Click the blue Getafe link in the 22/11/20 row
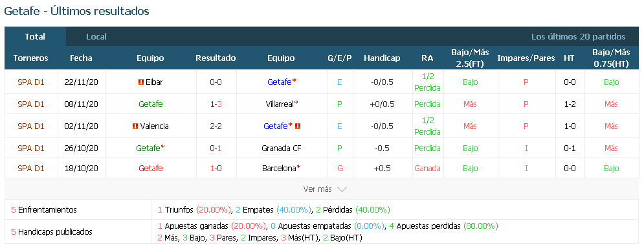This screenshot has width=644, height=247. click(x=280, y=82)
